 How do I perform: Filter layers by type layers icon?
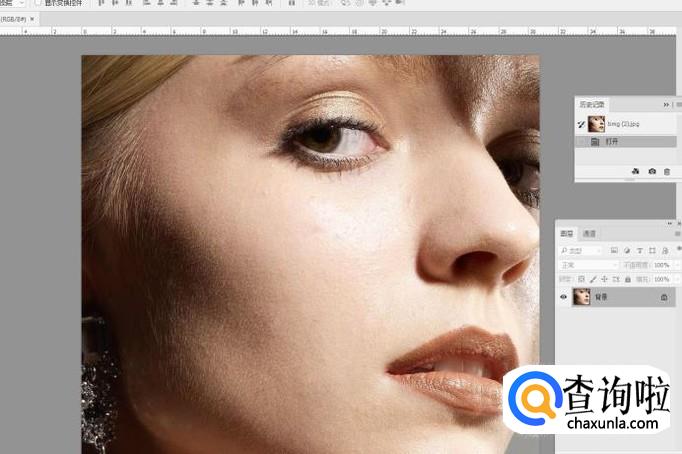click(x=639, y=250)
